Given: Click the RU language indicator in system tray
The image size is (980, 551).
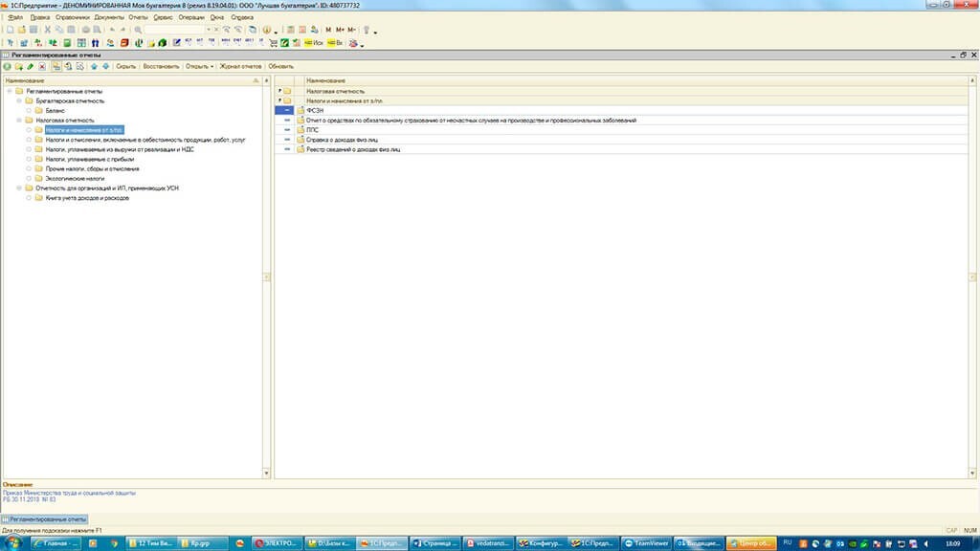Looking at the screenshot, I should click(788, 542).
